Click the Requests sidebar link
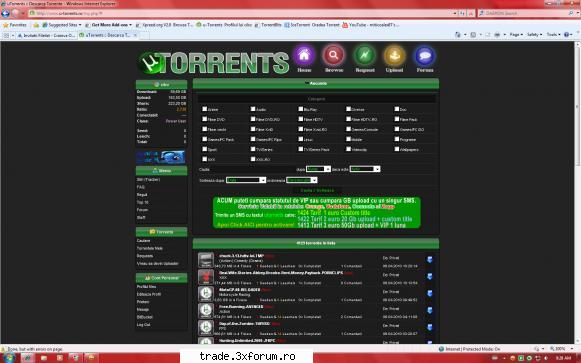 (145, 256)
